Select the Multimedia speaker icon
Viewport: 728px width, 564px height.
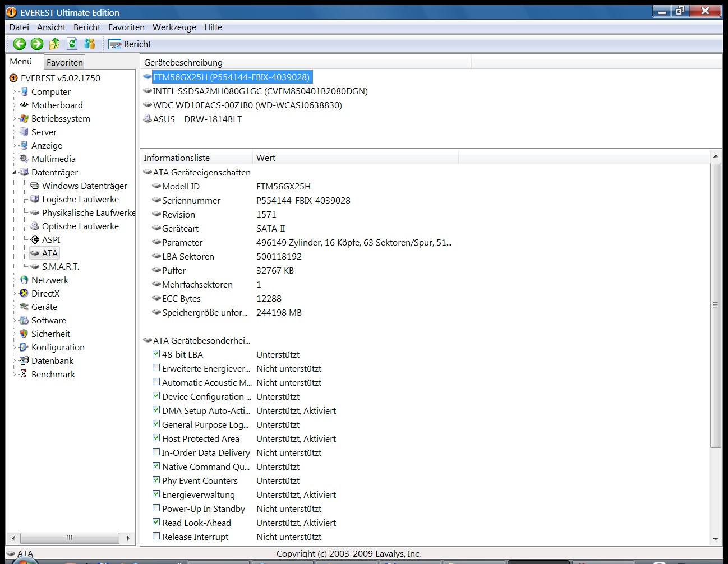click(24, 159)
